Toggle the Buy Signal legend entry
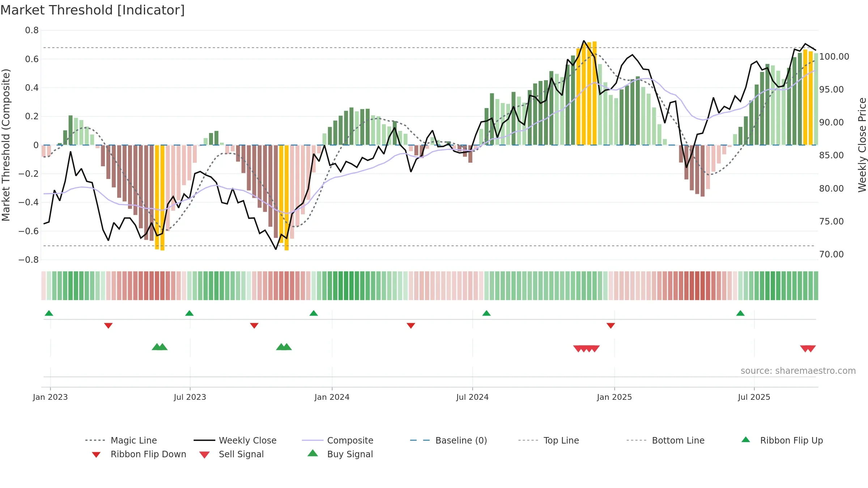868x488 pixels. (x=340, y=454)
